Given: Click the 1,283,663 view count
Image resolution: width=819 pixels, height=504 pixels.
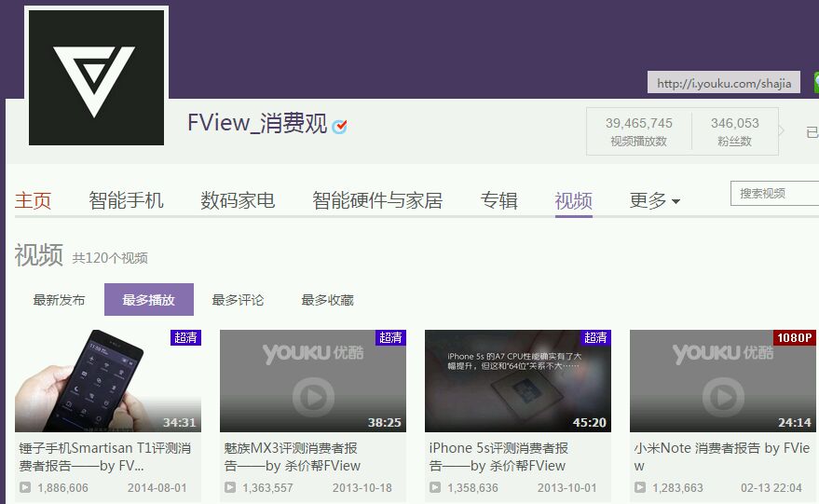Looking at the screenshot, I should click(677, 488).
